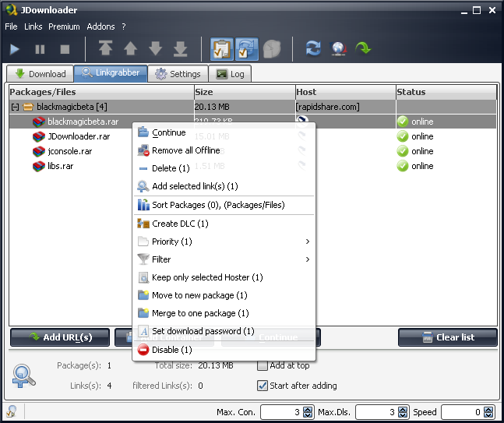This screenshot has height=423, width=504.
Task: Click the Max.Dls. number field
Action: click(x=377, y=412)
